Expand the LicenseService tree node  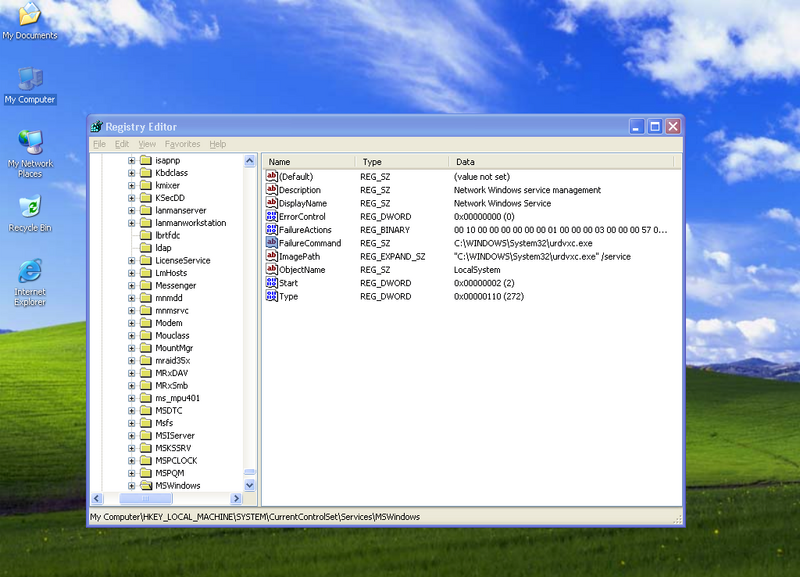132,260
